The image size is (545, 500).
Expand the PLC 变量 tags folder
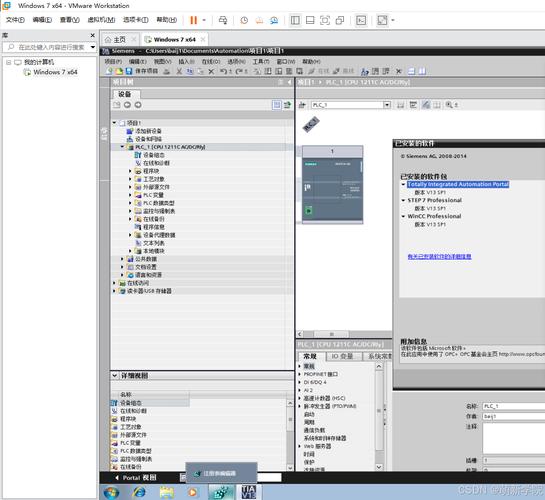click(130, 195)
